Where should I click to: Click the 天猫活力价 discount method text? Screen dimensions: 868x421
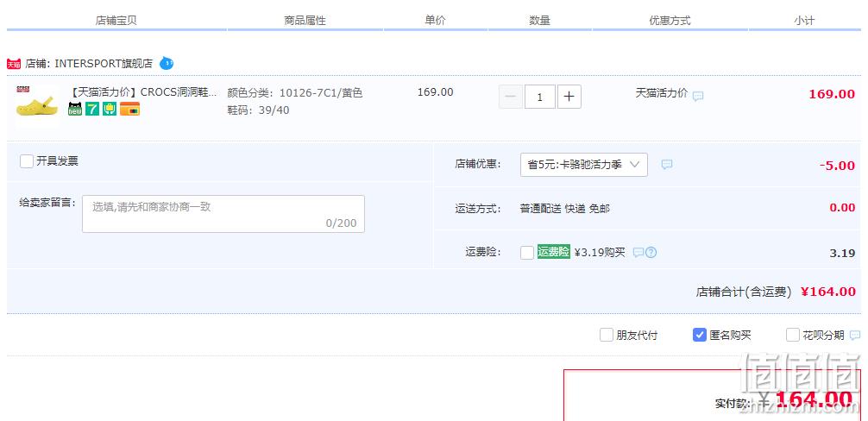point(662,93)
